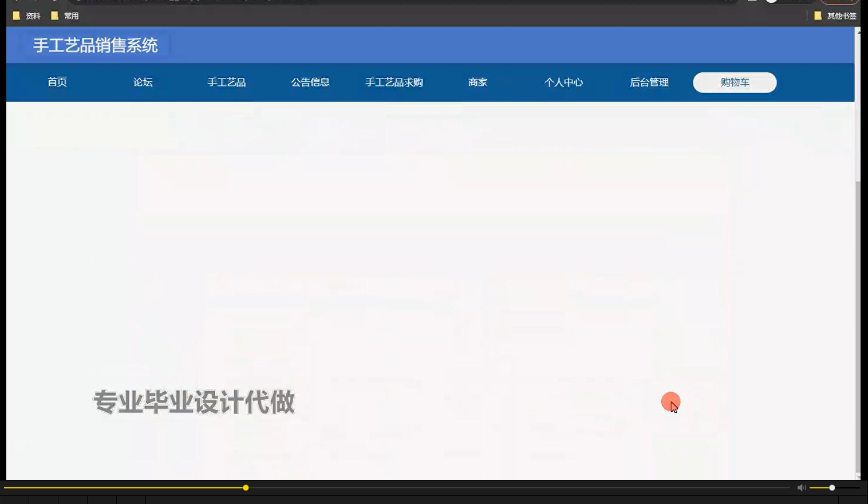868x504 pixels.
Task: Open the 后台管理 page
Action: pos(649,82)
